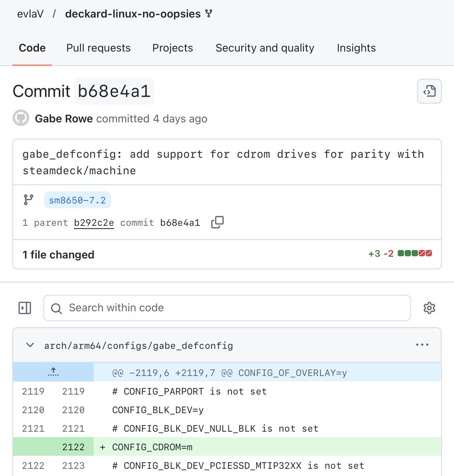Viewport: 454px width, 476px height.
Task: Open the browse files at commit icon
Action: pyautogui.click(x=429, y=91)
